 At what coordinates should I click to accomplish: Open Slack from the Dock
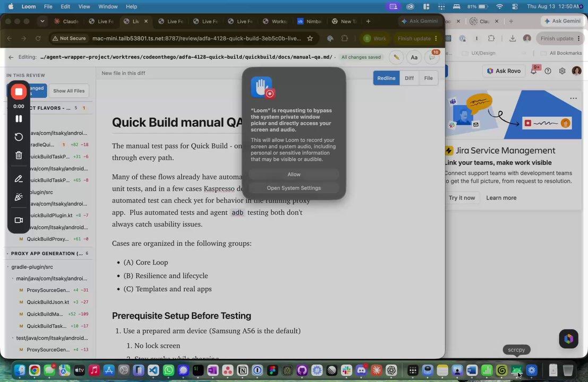point(346,370)
